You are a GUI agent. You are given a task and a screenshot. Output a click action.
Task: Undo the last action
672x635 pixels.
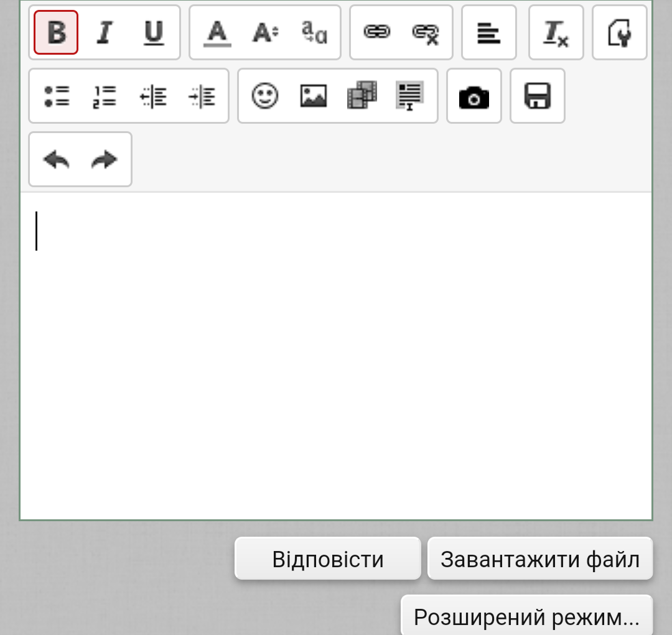coord(56,159)
